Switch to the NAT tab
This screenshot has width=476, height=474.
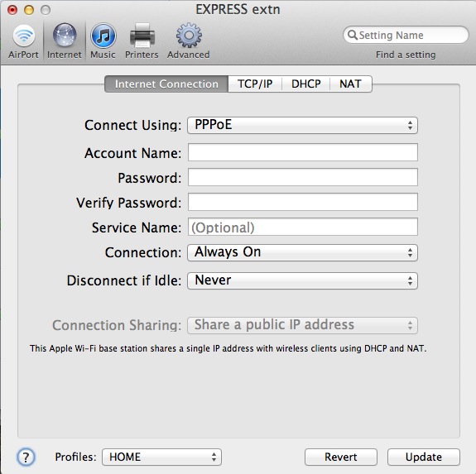tap(351, 84)
